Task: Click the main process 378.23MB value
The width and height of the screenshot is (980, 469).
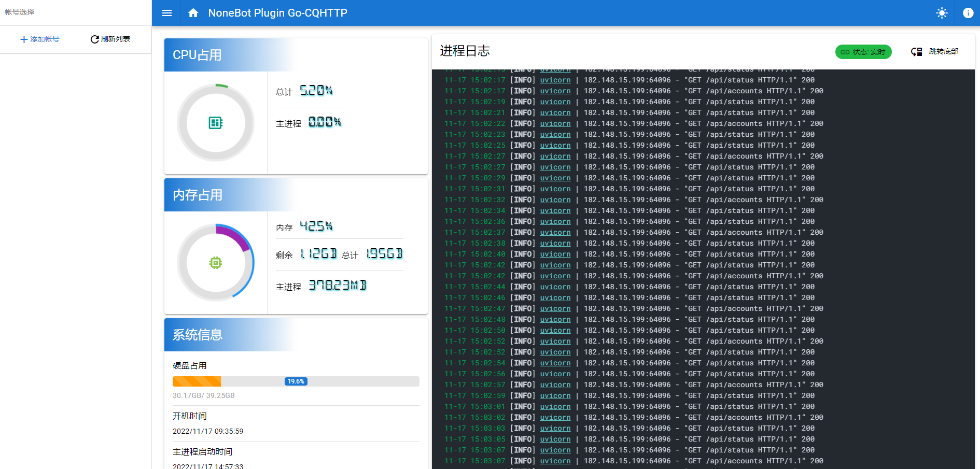Action: (338, 286)
